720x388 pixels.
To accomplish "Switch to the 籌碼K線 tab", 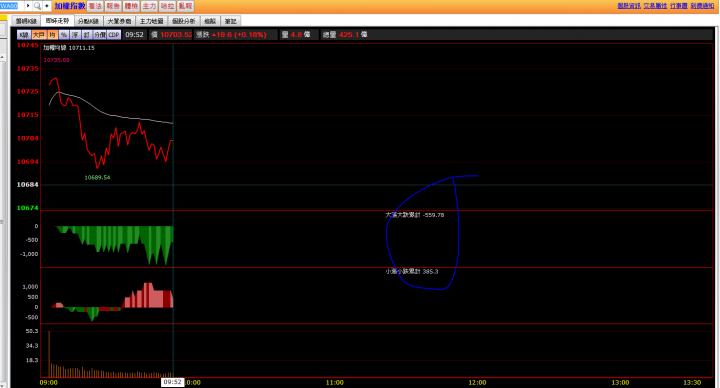I will (26, 21).
